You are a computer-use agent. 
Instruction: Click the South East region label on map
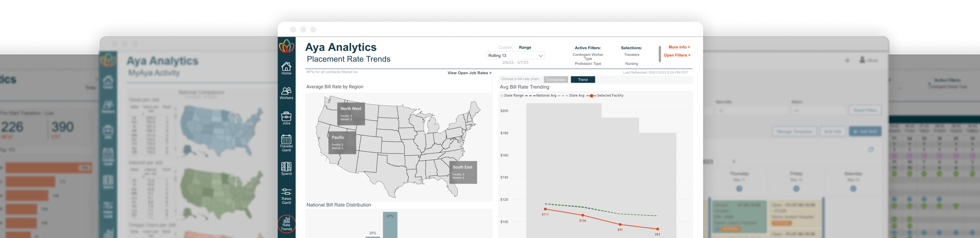pyautogui.click(x=462, y=167)
